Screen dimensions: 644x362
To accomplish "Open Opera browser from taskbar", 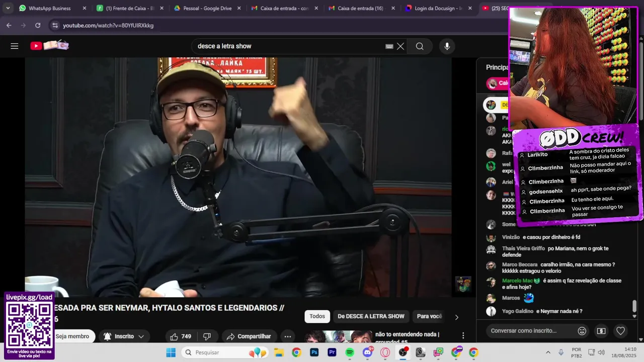I will click(385, 352).
